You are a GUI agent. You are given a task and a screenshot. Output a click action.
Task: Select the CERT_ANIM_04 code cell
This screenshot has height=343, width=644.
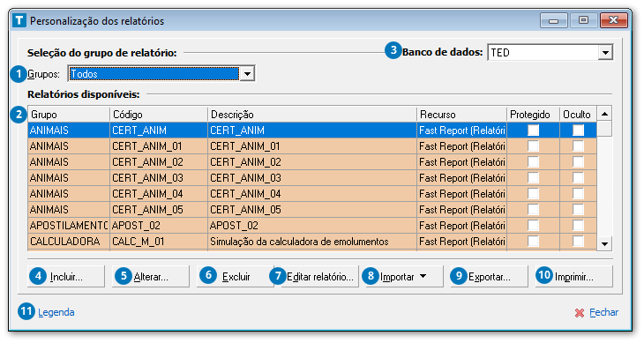click(159, 194)
